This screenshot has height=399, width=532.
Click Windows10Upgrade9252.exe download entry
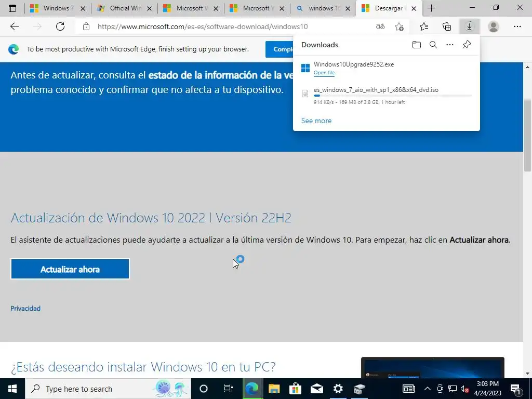point(386,68)
